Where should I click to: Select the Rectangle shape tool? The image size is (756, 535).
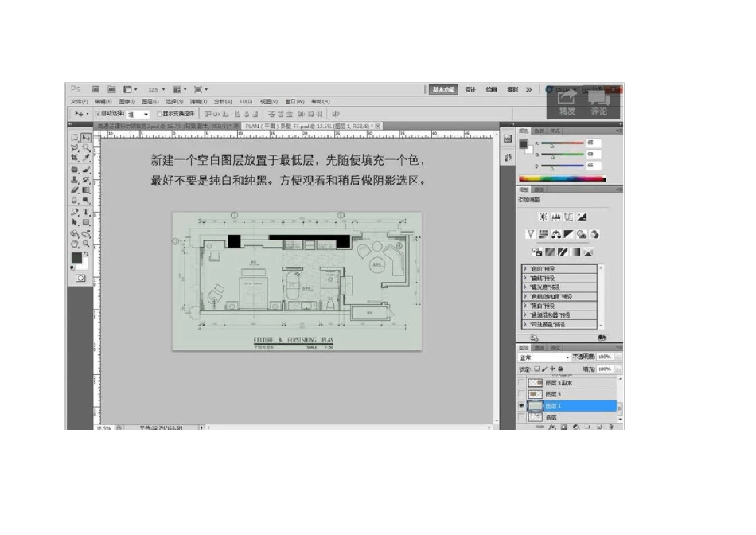tap(86, 222)
